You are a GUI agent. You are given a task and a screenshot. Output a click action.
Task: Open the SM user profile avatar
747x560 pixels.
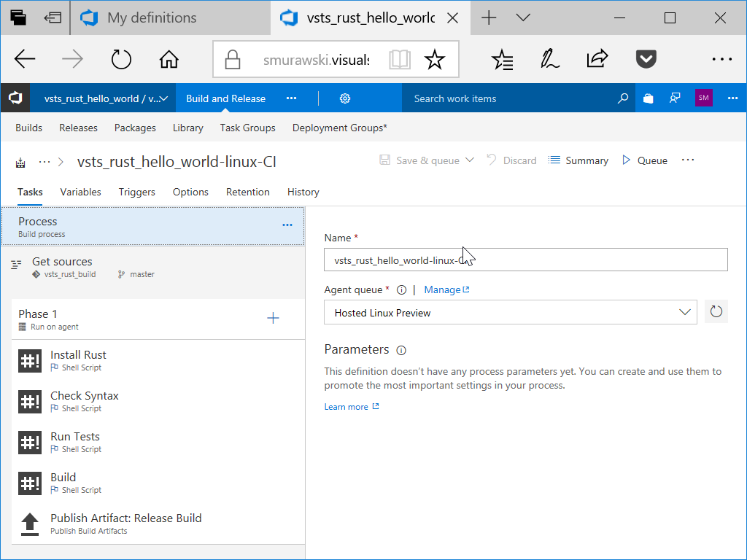704,98
